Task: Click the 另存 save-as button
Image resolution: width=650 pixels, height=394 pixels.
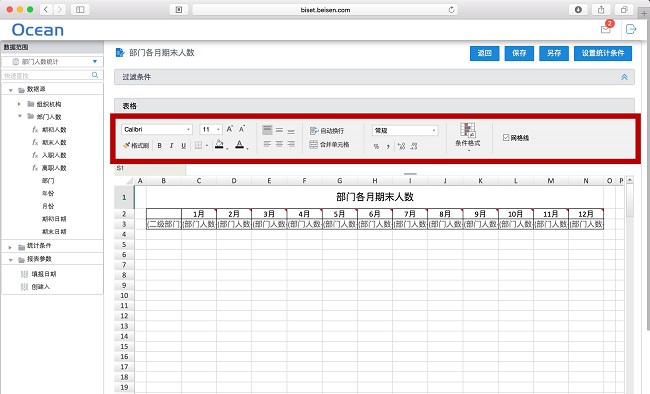Action: (554, 53)
